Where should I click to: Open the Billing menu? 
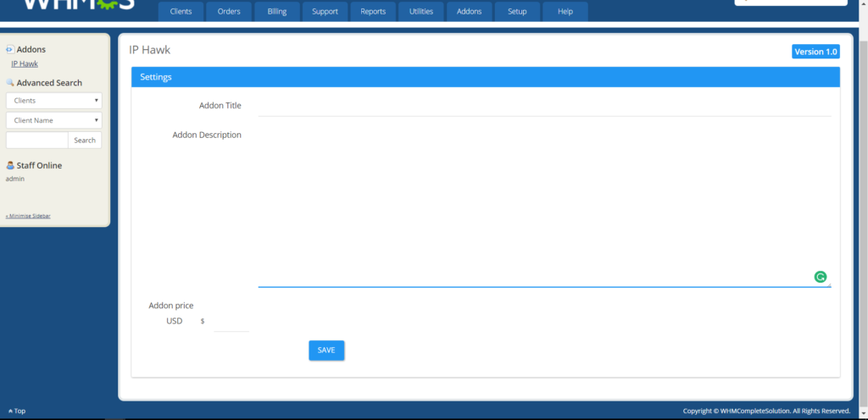(x=277, y=12)
